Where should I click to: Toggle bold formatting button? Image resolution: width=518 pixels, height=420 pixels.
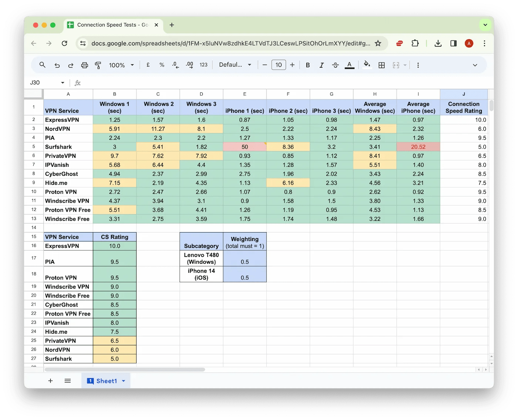pos(307,65)
